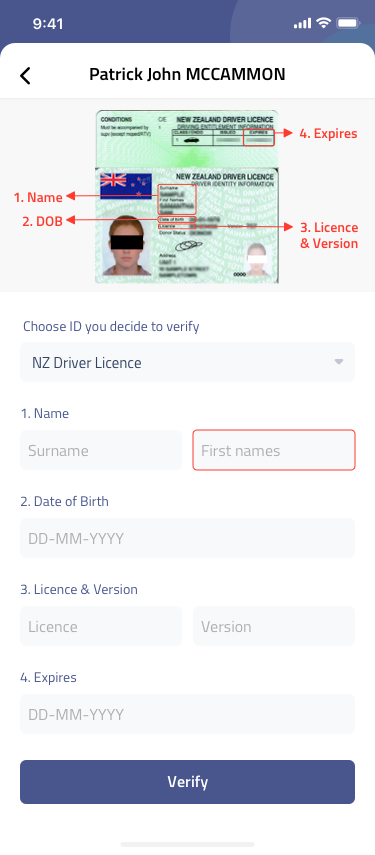Click the sample driver licence image

click(x=187, y=197)
